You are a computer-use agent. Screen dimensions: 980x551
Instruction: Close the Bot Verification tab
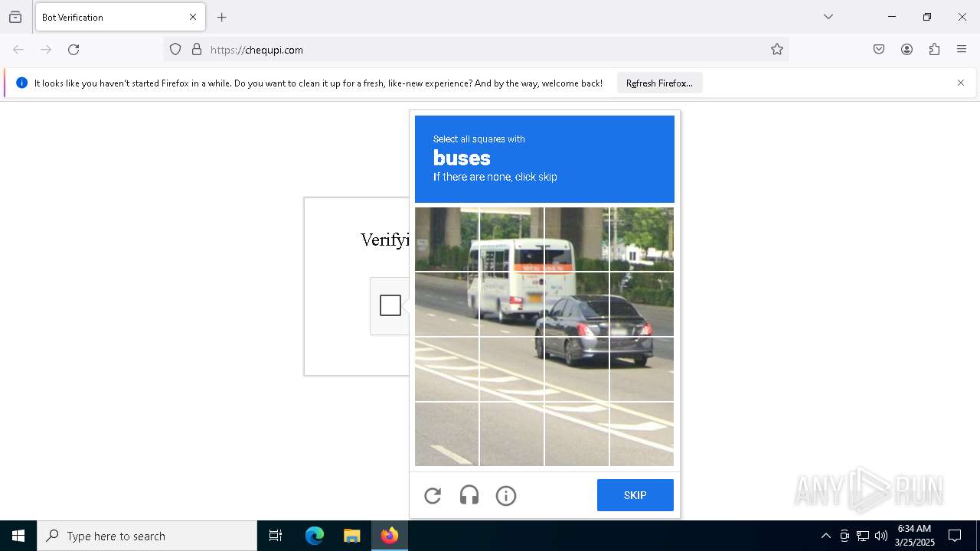(193, 17)
